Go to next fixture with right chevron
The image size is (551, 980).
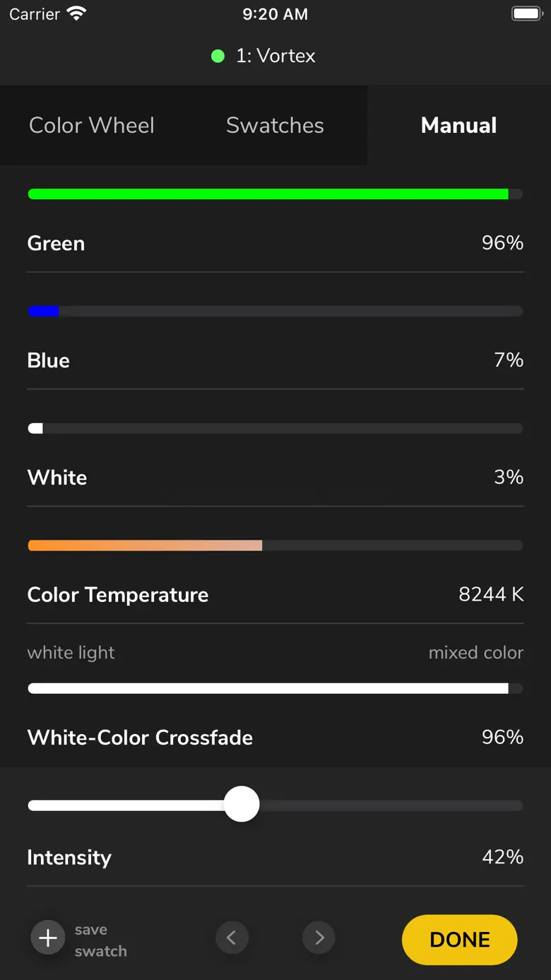tap(319, 938)
